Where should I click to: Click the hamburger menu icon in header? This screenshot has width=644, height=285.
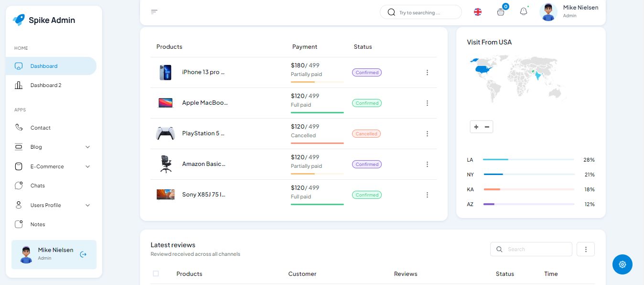coord(154,12)
